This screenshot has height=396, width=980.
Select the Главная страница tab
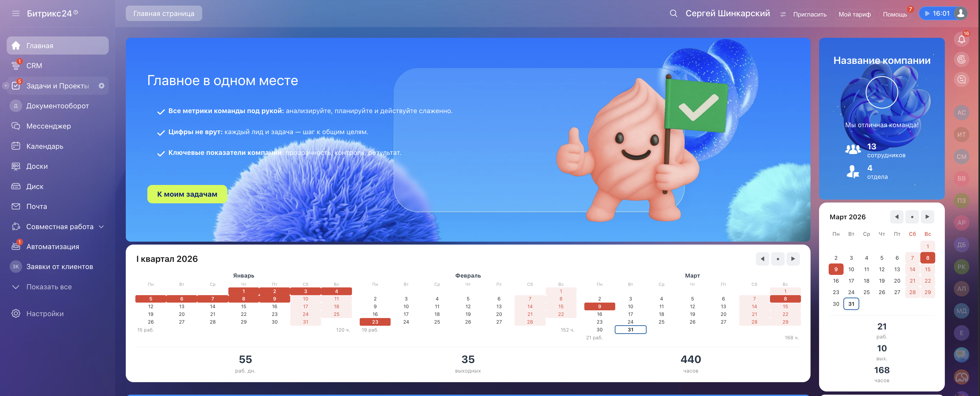tap(164, 14)
